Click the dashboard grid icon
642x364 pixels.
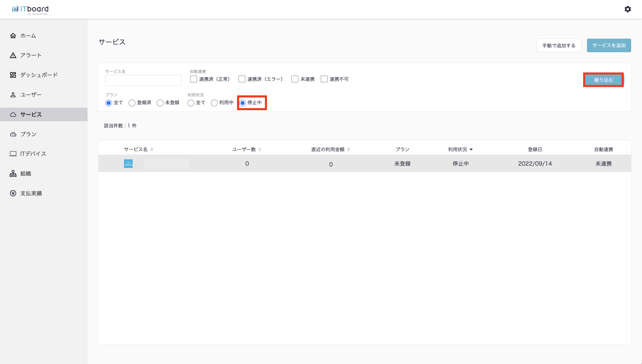(13, 75)
